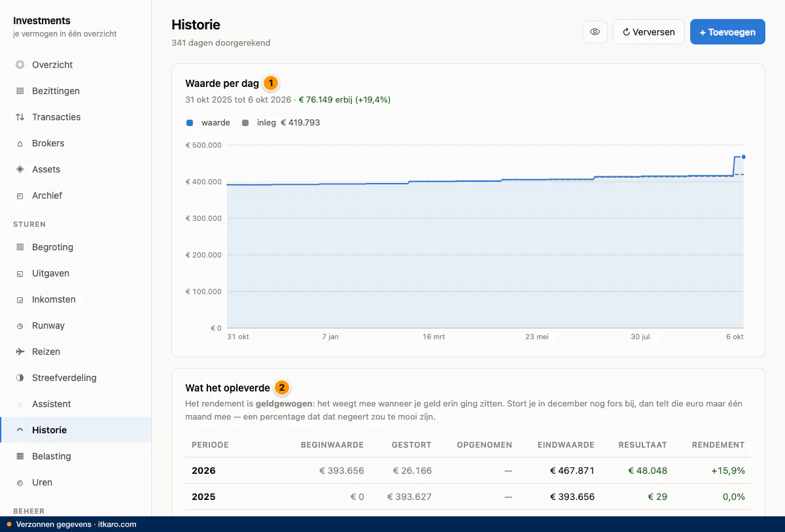Select the 2026 period row label

pos(203,471)
